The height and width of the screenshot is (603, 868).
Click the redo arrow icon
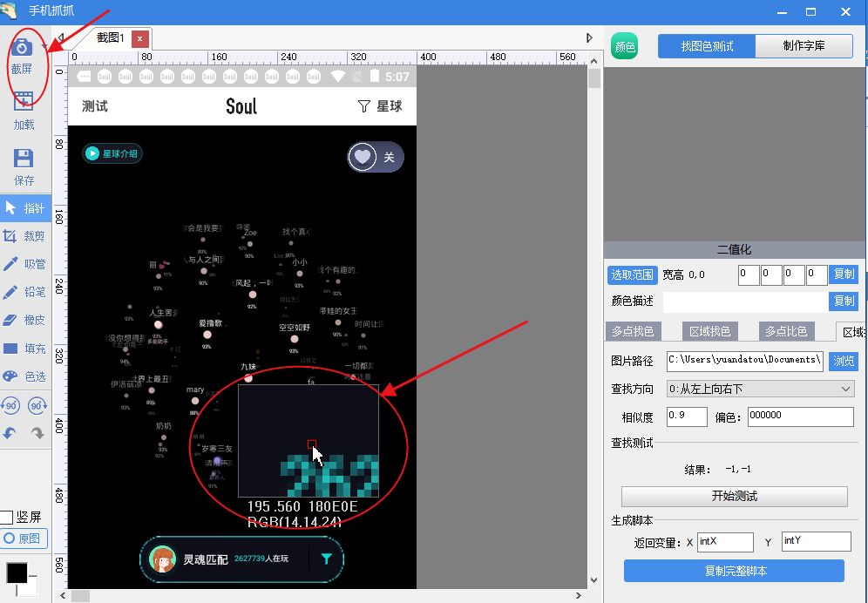coord(37,434)
